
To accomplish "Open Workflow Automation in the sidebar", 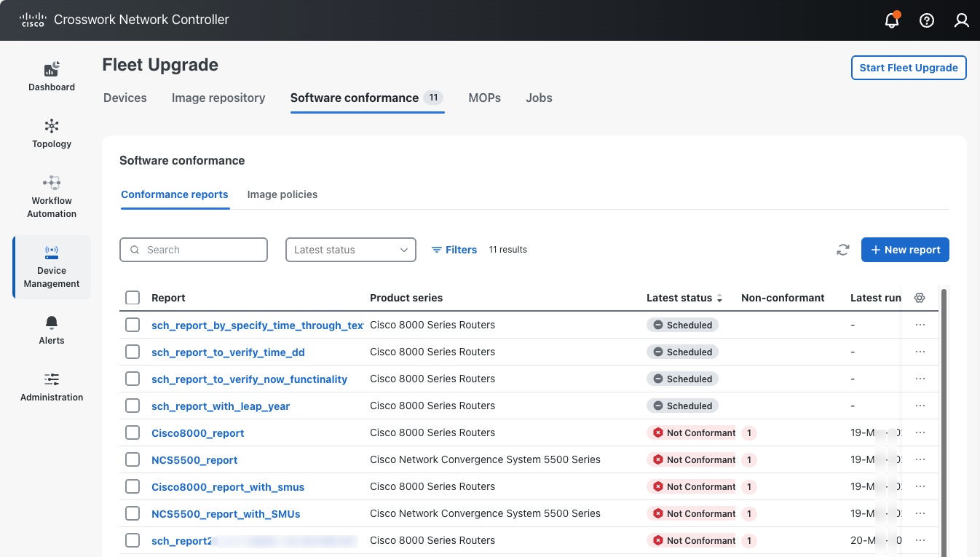I will (x=51, y=195).
